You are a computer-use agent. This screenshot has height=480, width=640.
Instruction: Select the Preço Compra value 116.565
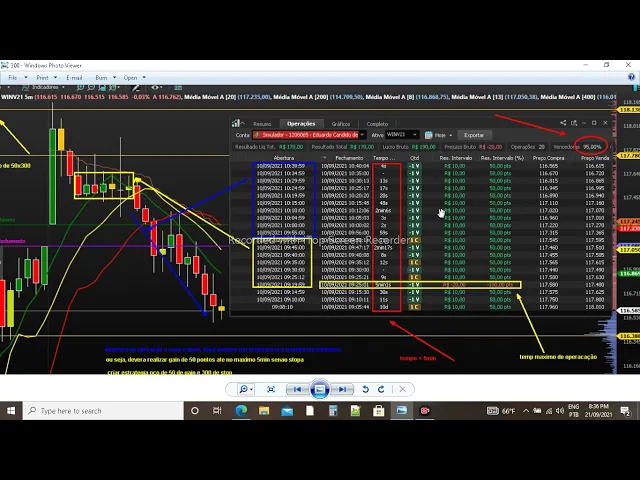548,166
